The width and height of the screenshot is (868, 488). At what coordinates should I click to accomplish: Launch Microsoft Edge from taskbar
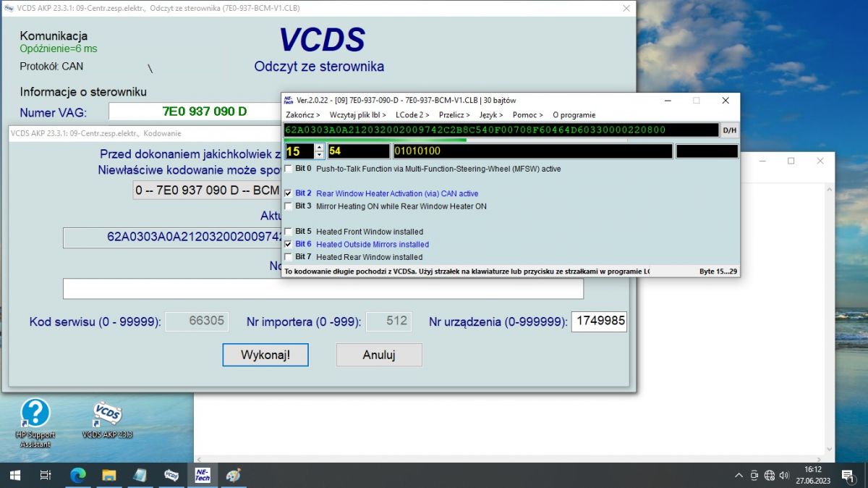pos(77,475)
